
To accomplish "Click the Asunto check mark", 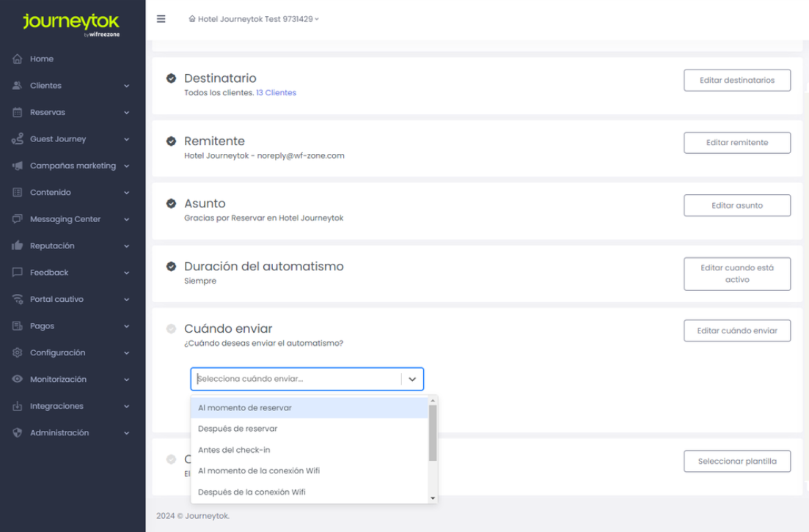I will click(x=171, y=204).
